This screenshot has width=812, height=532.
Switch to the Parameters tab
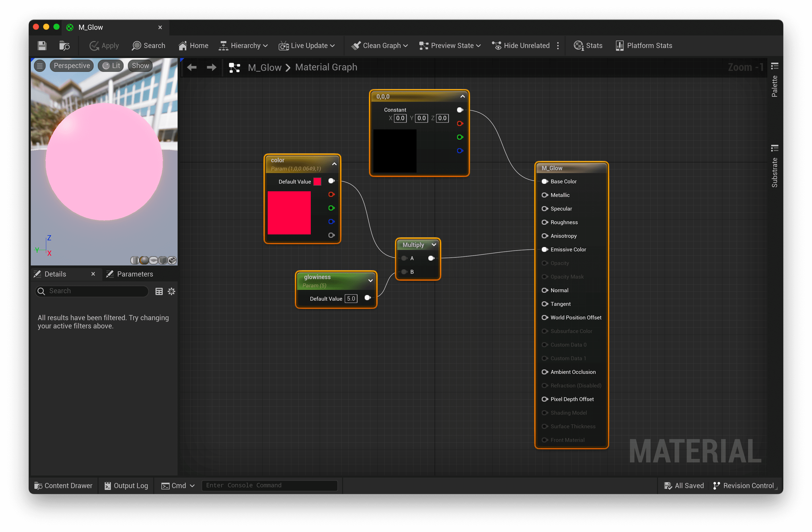[x=130, y=274]
